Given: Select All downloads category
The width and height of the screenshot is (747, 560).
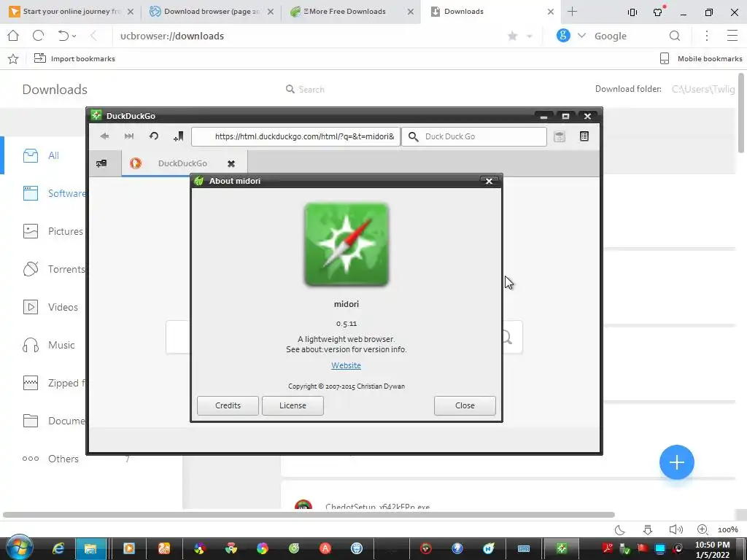Looking at the screenshot, I should (x=53, y=155).
